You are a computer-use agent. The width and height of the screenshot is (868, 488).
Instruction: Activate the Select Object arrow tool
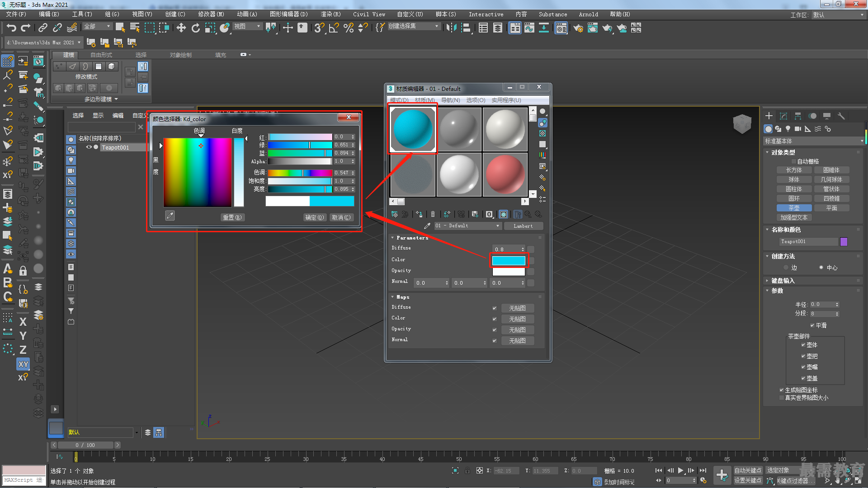click(120, 28)
